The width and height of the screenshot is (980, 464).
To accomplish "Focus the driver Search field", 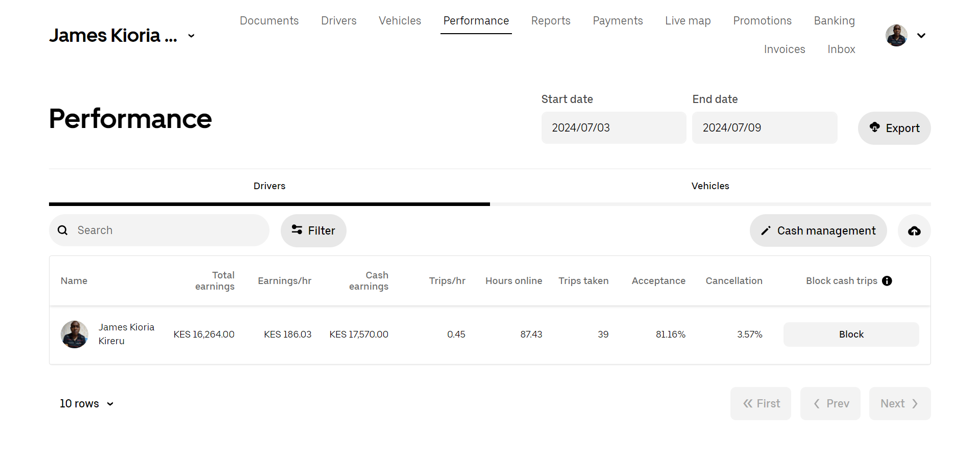I will [x=168, y=230].
